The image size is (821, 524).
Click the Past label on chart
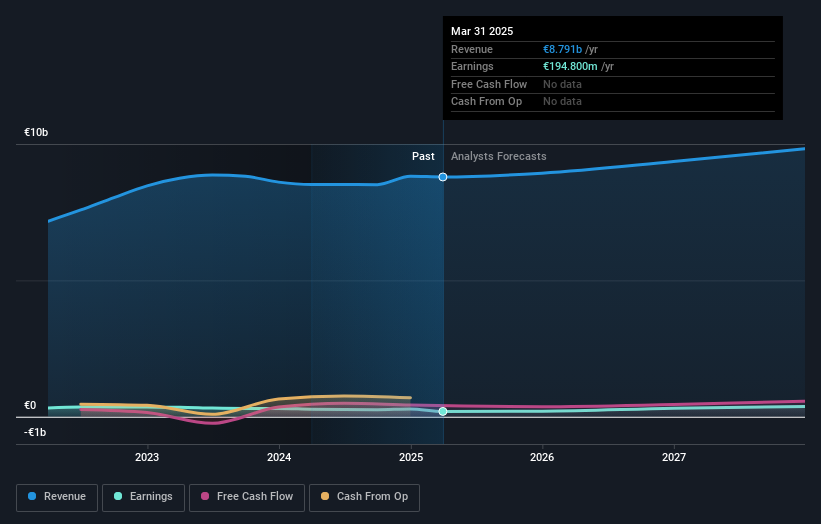pos(423,157)
